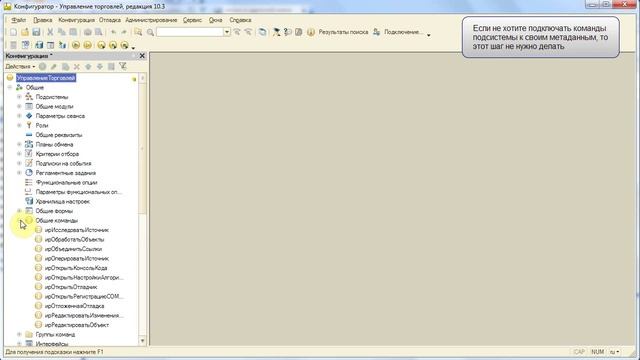Screen dimensions: 640x360
Task: Expand the Общие модули node
Action: (19, 107)
